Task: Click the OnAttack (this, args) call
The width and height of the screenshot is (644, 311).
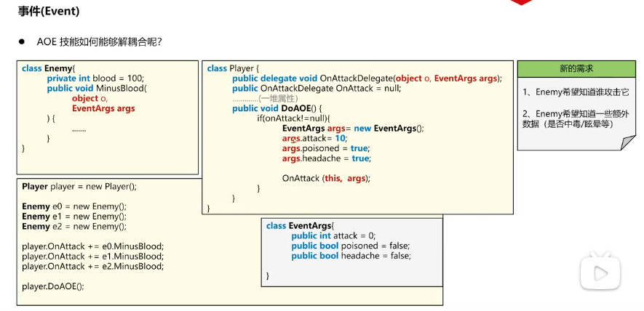Action: coord(326,178)
